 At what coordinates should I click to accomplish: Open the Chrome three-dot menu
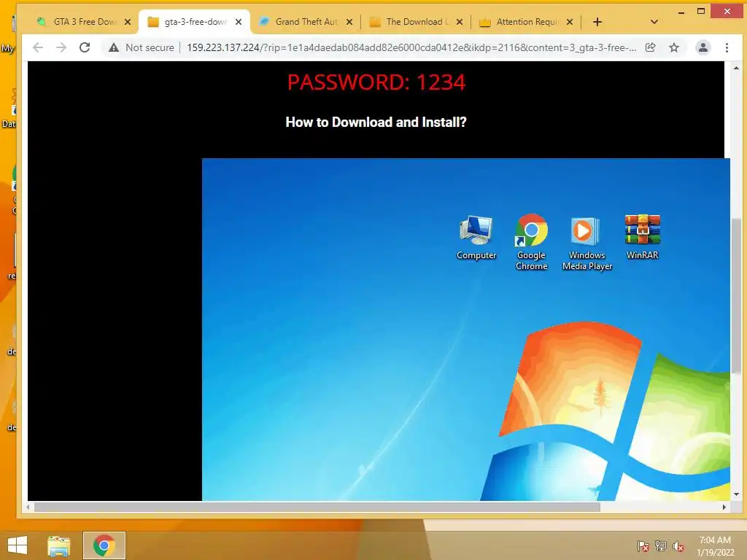727,47
